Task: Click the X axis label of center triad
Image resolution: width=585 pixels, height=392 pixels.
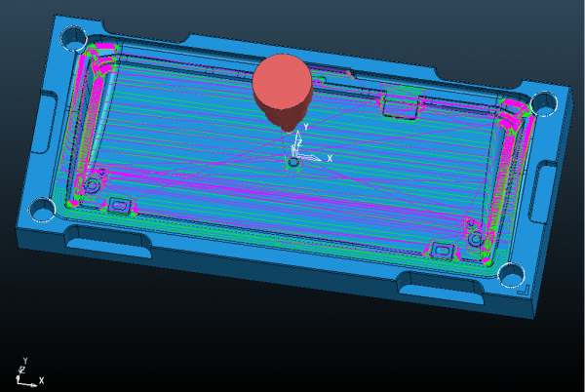Action: click(330, 159)
